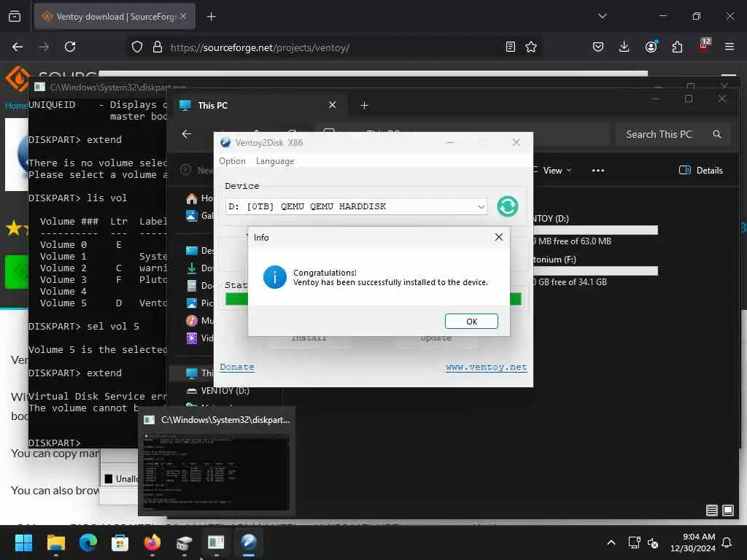This screenshot has height=560, width=747.
Task: Click the Ventoy2Disk title bar icon
Action: click(225, 142)
